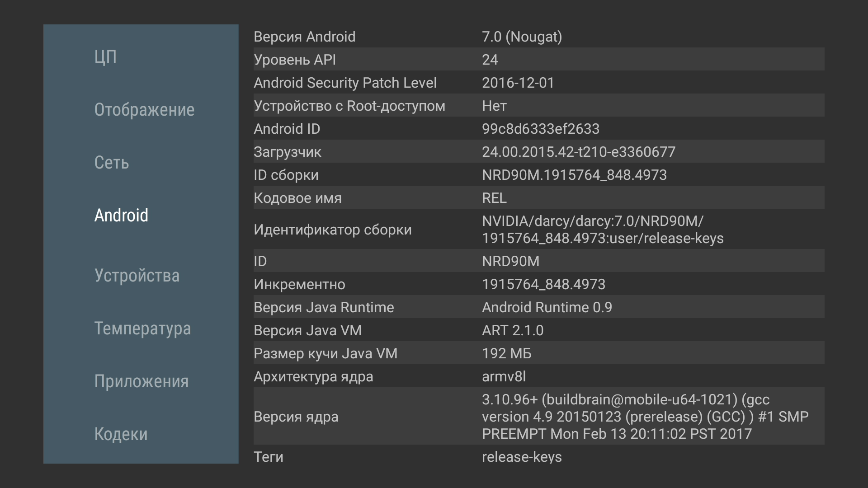This screenshot has height=488, width=868.
Task: Click the Версия Java VM row
Action: (538, 330)
